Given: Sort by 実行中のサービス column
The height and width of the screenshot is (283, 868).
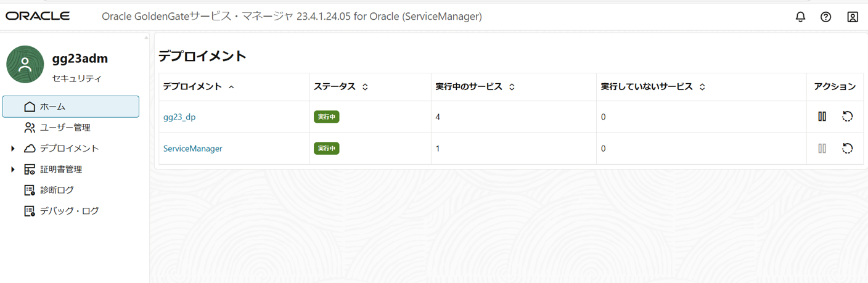Looking at the screenshot, I should click(x=512, y=87).
